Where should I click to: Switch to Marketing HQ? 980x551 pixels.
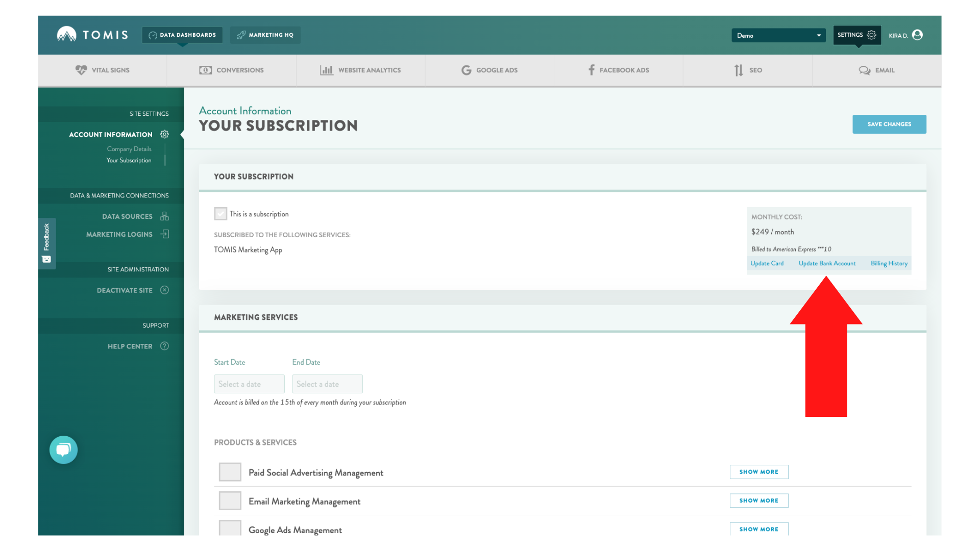click(x=265, y=35)
